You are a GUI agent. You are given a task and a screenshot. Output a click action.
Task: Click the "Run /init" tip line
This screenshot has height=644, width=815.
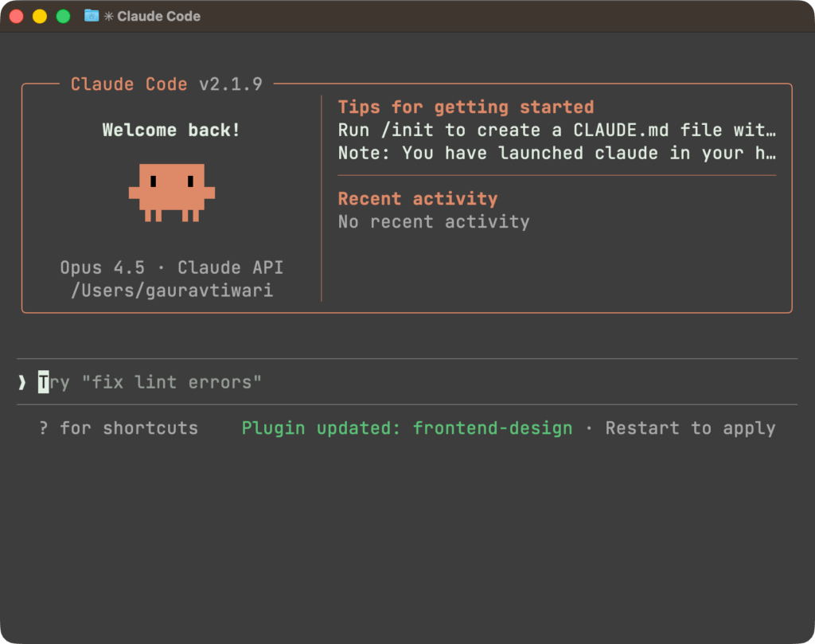point(556,131)
